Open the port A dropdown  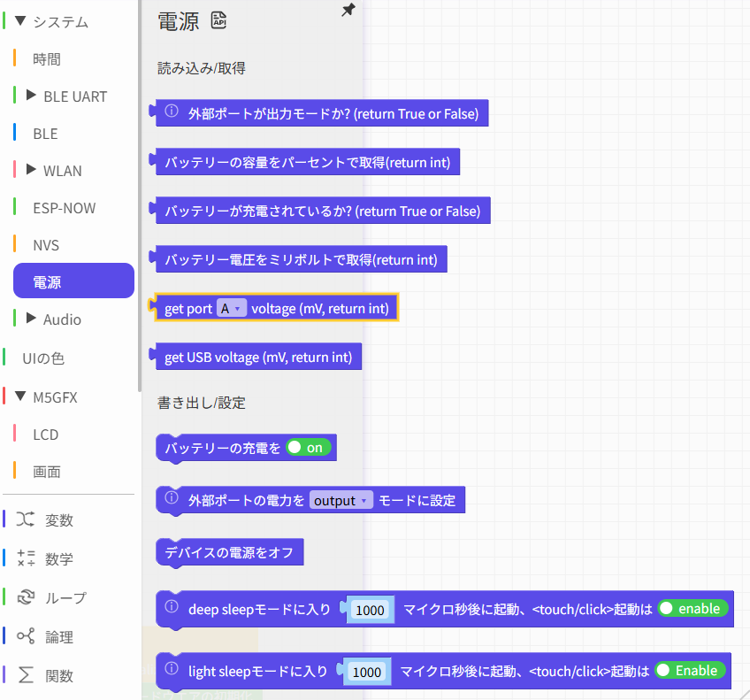click(x=232, y=309)
